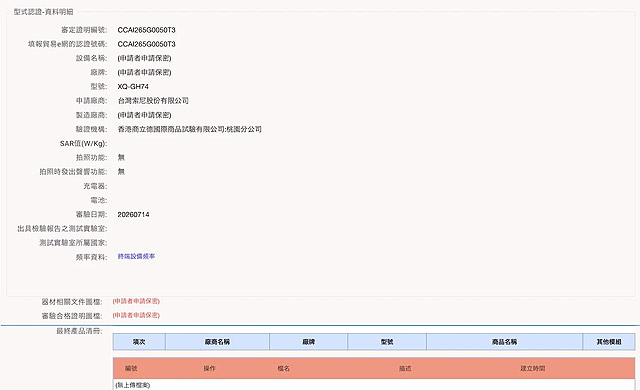Click the 頻率資料 label
This screenshot has height=390, width=640.
[x=91, y=257]
